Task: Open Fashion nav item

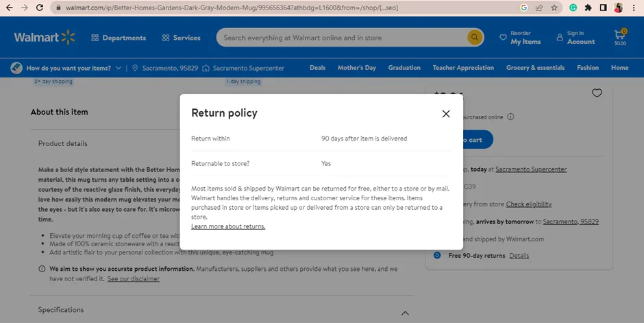Action: pos(587,68)
